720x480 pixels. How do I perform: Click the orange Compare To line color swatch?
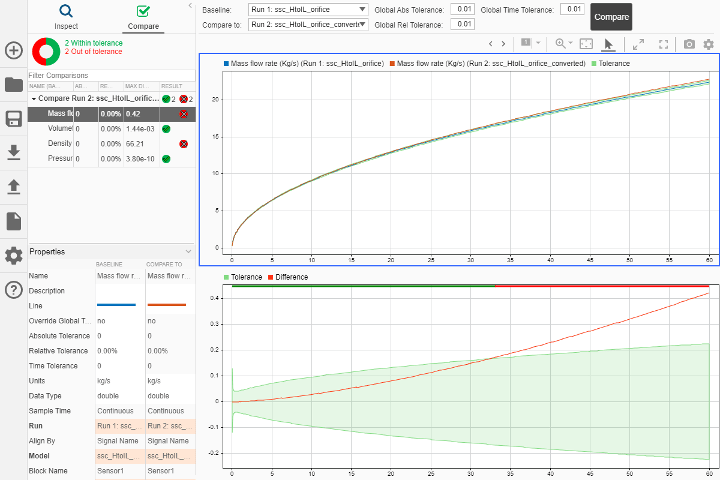pos(167,305)
